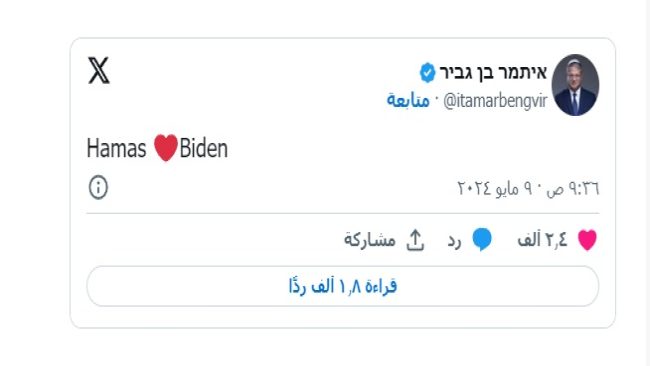
Task: Click the Biden word in tweet text
Action: (204, 148)
